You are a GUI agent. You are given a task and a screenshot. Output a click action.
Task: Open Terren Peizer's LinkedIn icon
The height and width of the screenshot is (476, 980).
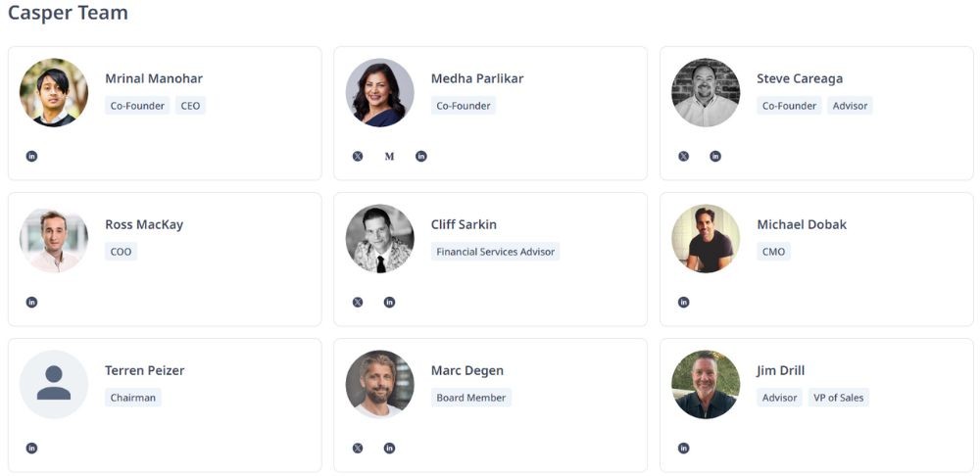tap(31, 449)
